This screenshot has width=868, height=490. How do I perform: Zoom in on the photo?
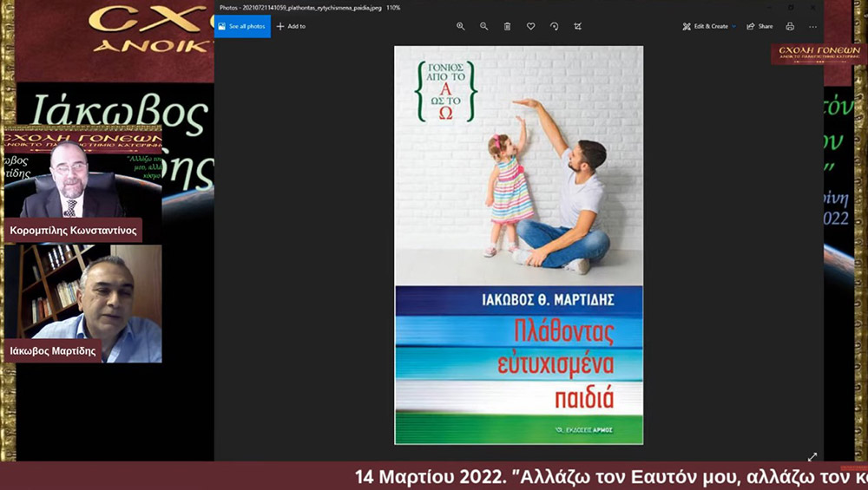click(460, 26)
